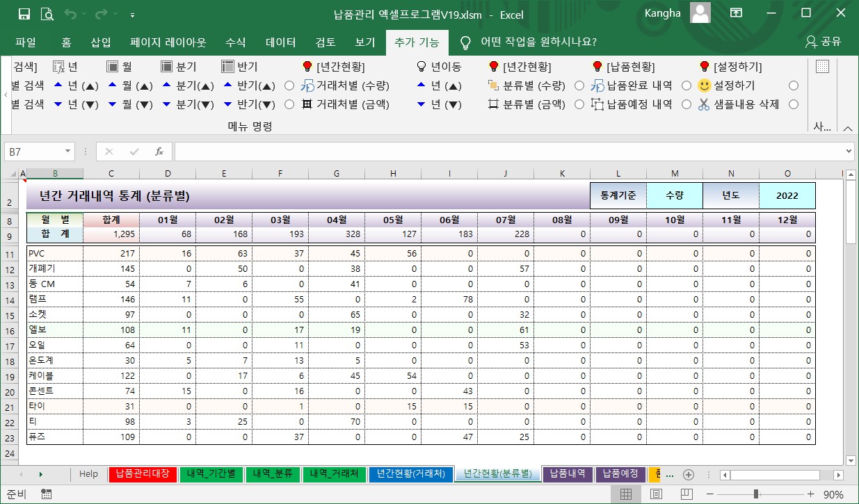Collapse the ribbon with the chevron
The width and height of the screenshot is (859, 504).
click(847, 128)
